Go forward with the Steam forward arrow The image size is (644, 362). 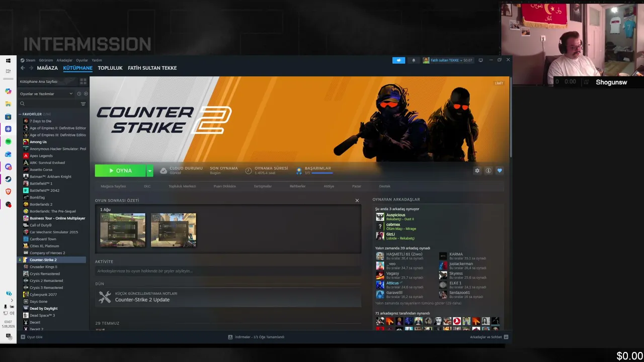pyautogui.click(x=31, y=68)
